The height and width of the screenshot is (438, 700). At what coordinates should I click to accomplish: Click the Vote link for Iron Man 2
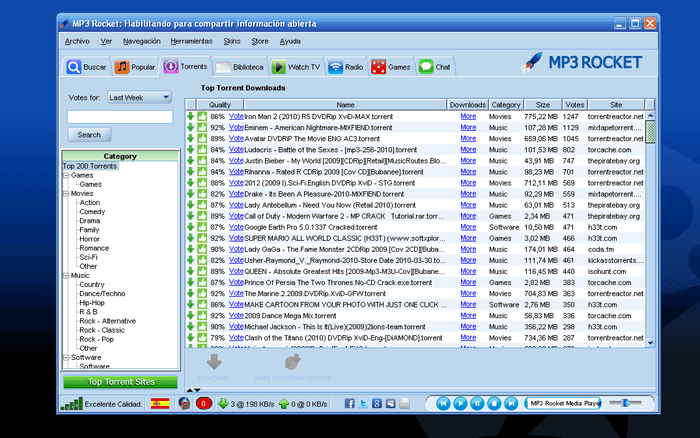pos(236,117)
